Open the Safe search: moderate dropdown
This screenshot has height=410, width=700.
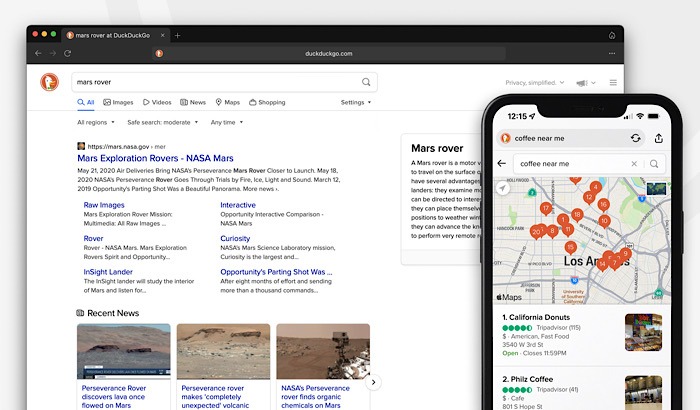(x=162, y=122)
